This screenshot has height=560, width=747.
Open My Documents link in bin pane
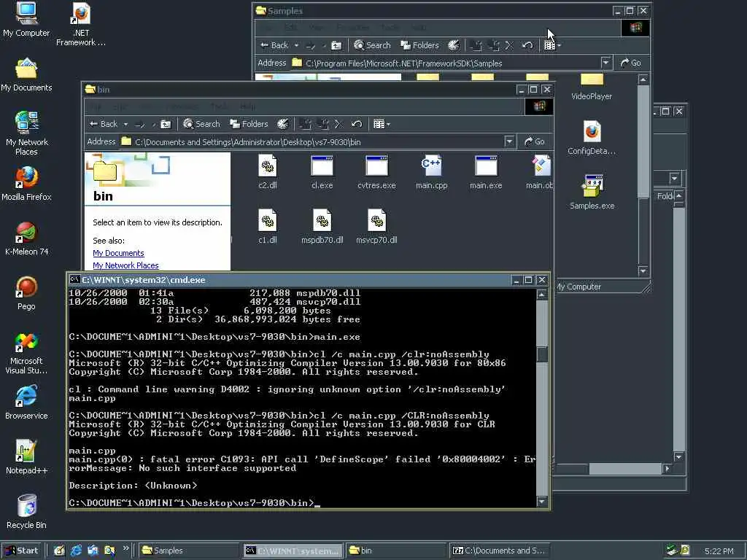tap(118, 253)
